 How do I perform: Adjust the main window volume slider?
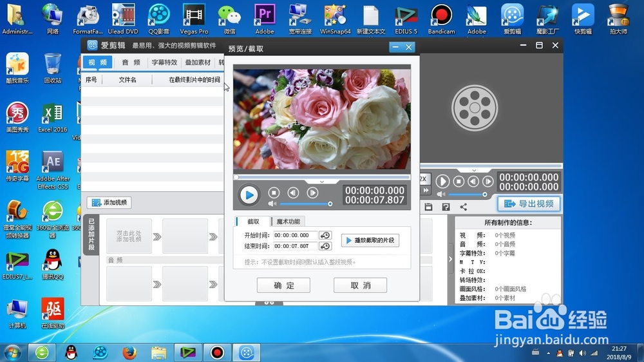(x=468, y=195)
